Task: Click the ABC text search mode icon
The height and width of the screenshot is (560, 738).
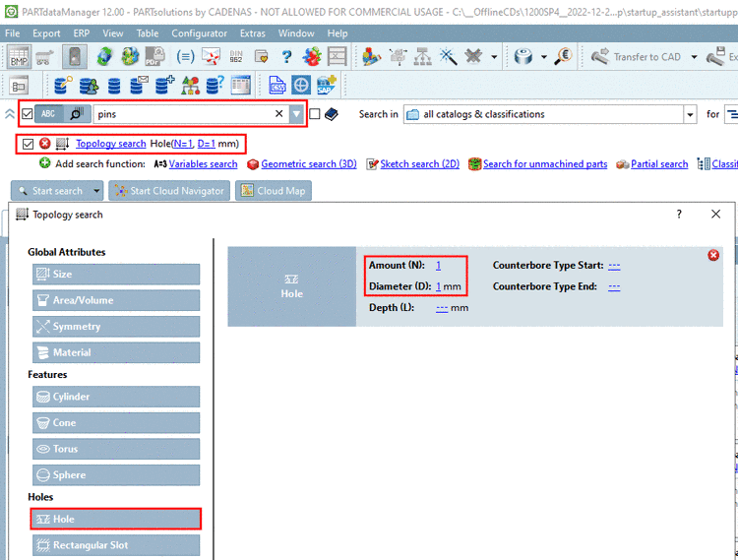Action: pos(48,114)
